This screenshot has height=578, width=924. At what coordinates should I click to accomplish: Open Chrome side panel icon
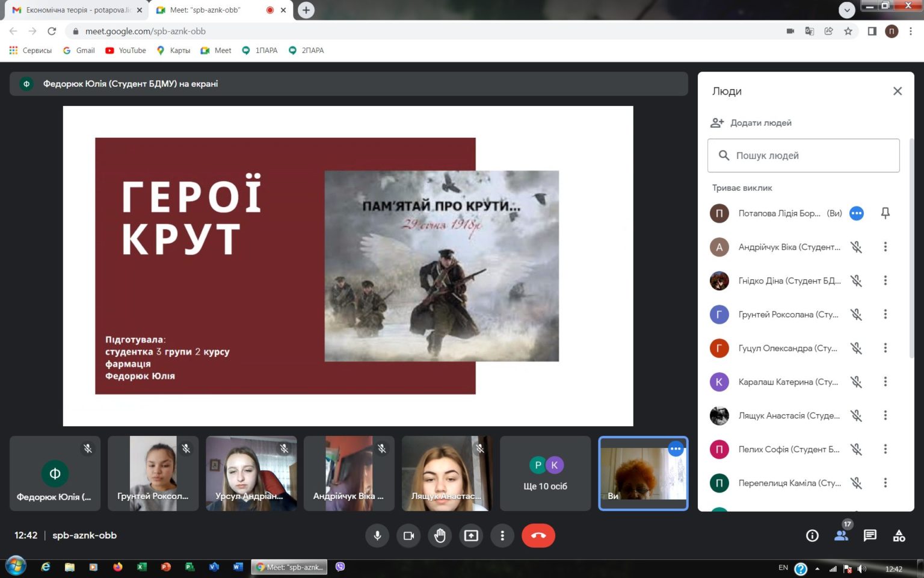pyautogui.click(x=872, y=31)
